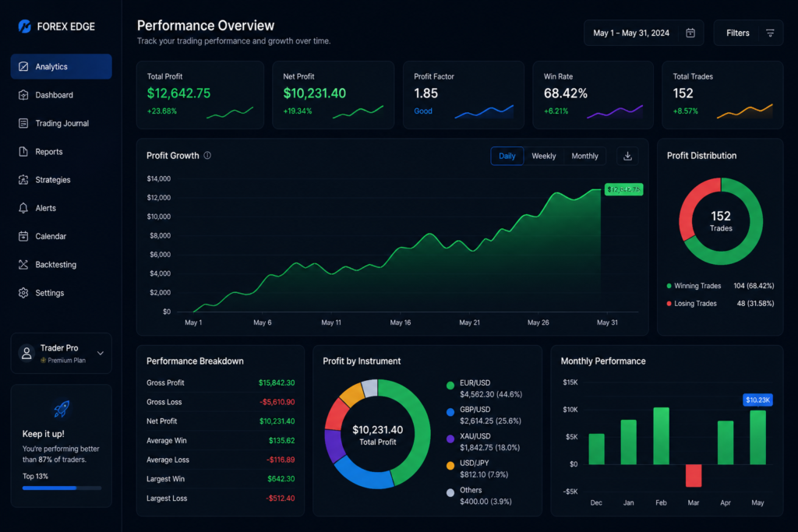Click the Filters funnel icon
Image resolution: width=798 pixels, height=532 pixels.
(770, 33)
